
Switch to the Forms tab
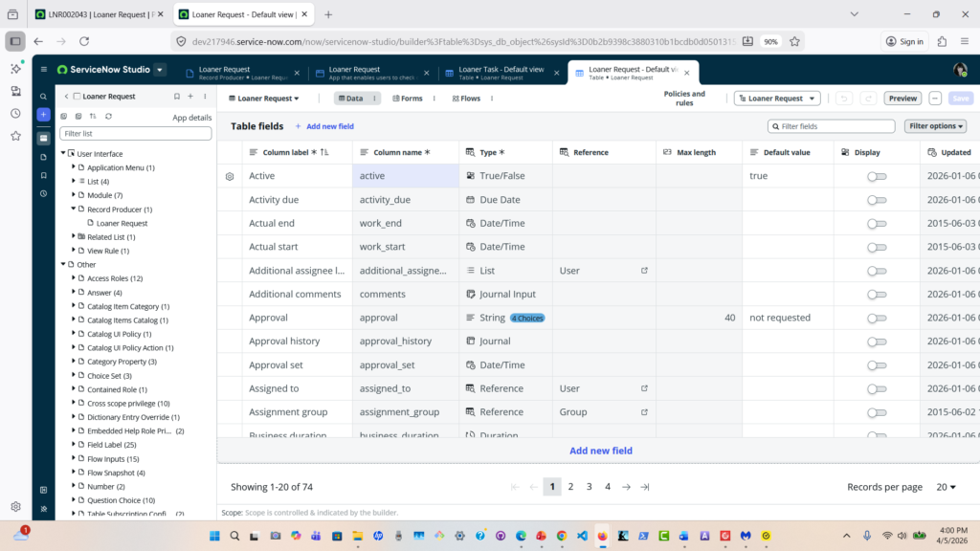407,99
